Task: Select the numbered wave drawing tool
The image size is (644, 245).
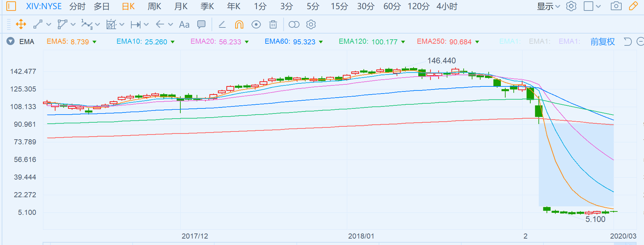Action: [87, 24]
